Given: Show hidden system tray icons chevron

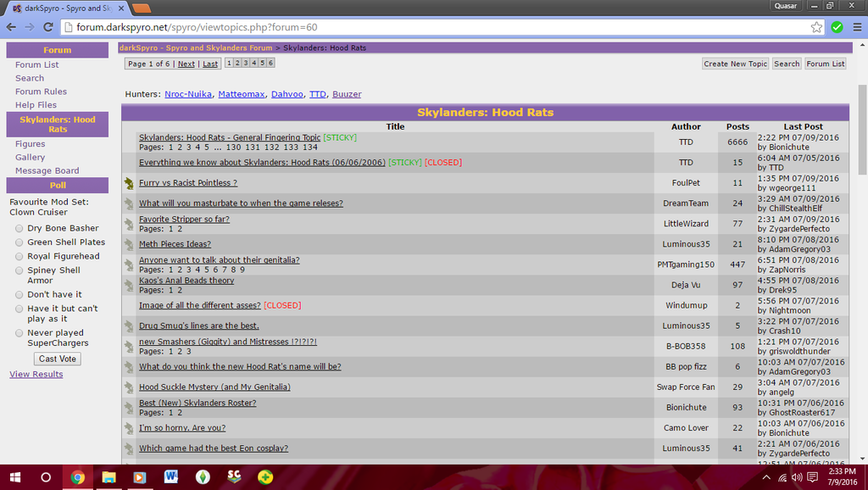Looking at the screenshot, I should pyautogui.click(x=767, y=477).
